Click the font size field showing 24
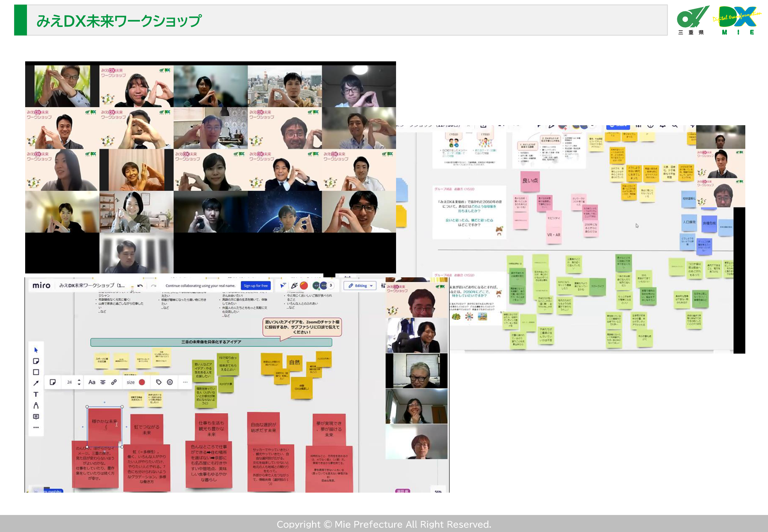768x532 pixels. 69,382
